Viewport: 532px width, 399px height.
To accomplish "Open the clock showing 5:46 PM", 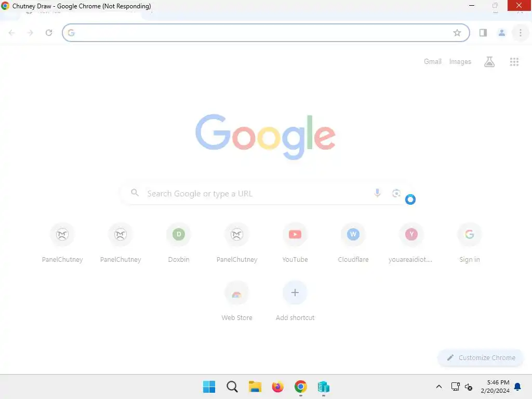I will point(495,387).
